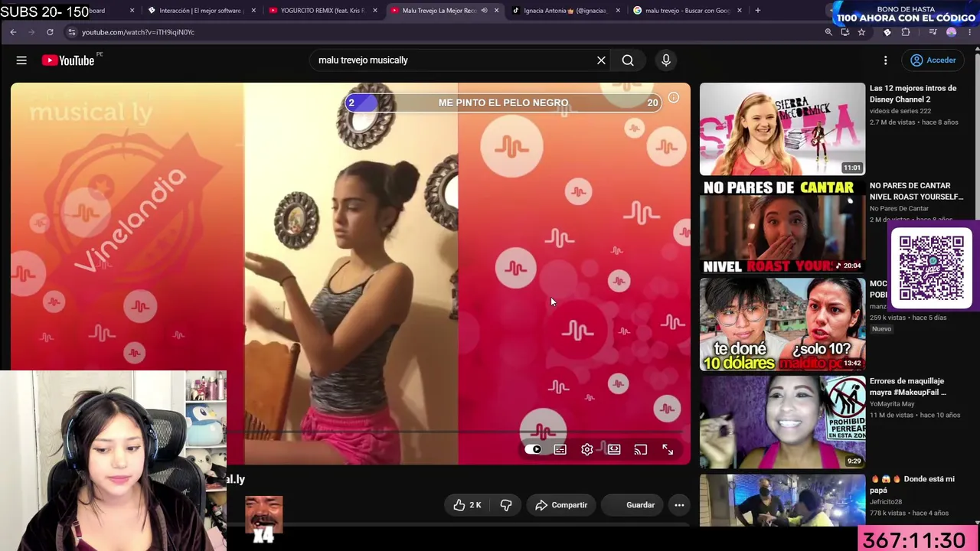Screen dimensions: 980x551
Task: Open the player settings gear
Action: pyautogui.click(x=587, y=450)
